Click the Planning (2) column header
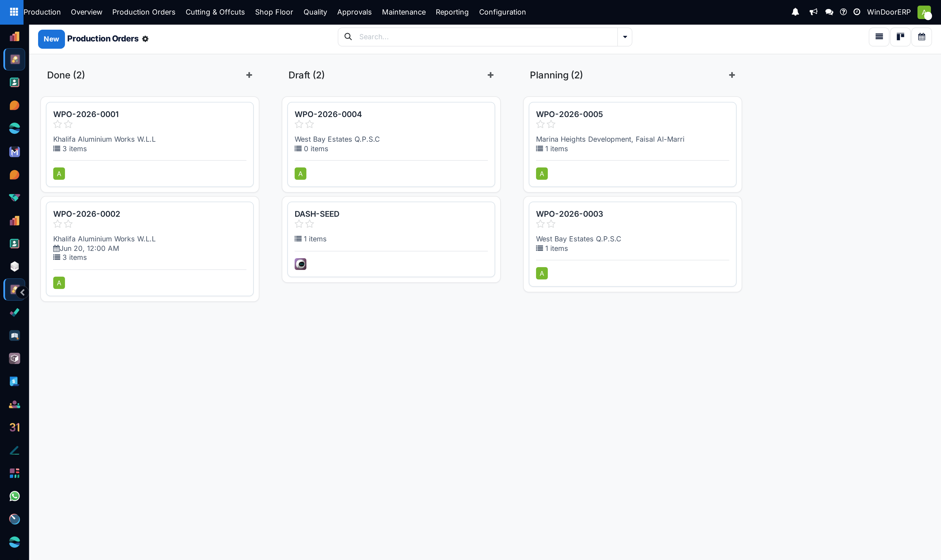 tap(556, 75)
